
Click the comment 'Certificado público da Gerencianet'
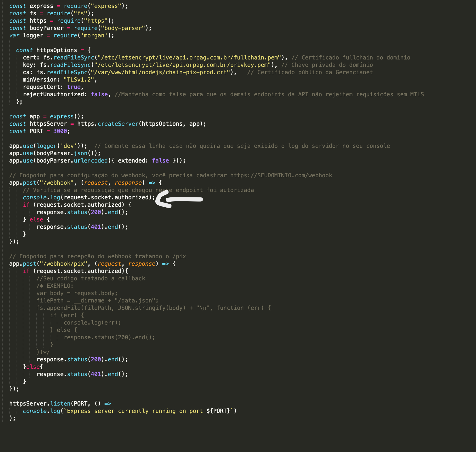pyautogui.click(x=310, y=72)
